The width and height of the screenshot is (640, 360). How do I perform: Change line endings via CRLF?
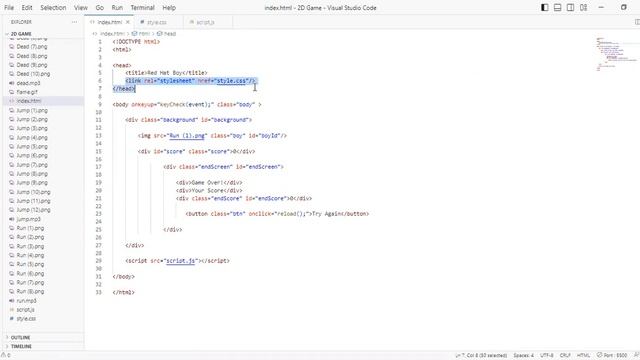click(565, 355)
